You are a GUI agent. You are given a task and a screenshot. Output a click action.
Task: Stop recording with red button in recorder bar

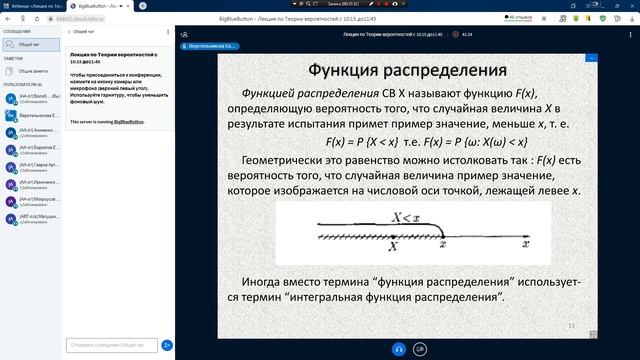click(x=386, y=4)
